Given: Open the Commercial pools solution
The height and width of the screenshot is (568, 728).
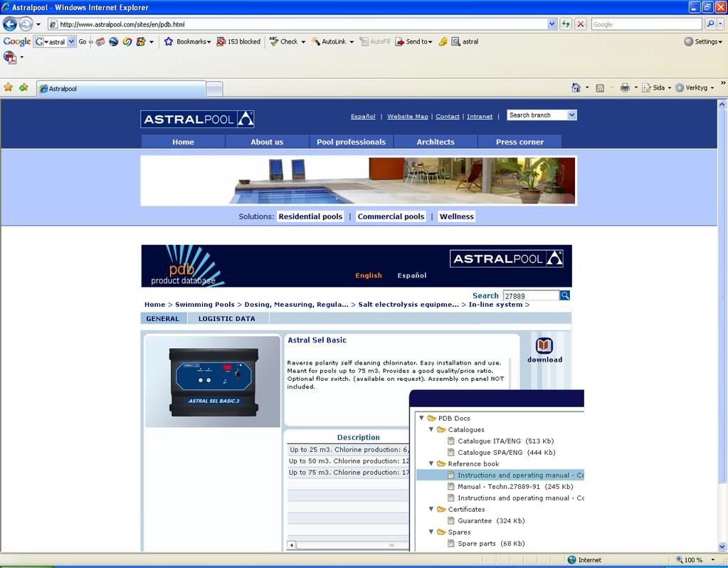Looking at the screenshot, I should click(391, 216).
